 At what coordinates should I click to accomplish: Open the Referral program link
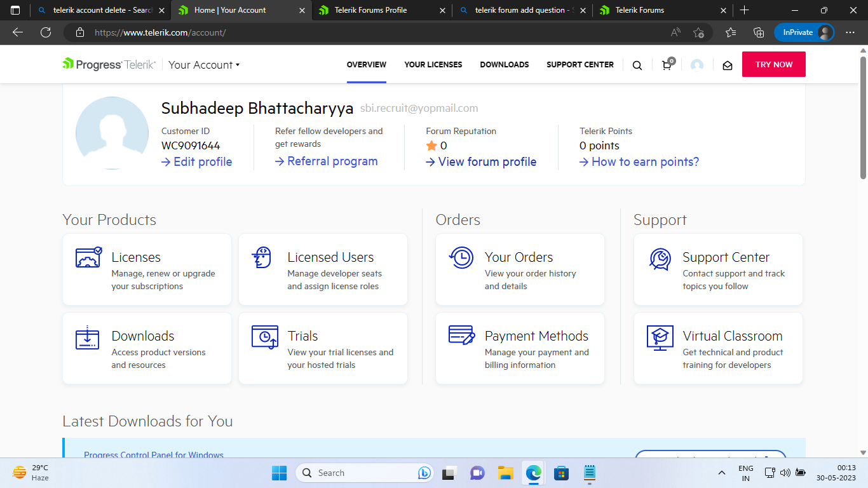(327, 161)
